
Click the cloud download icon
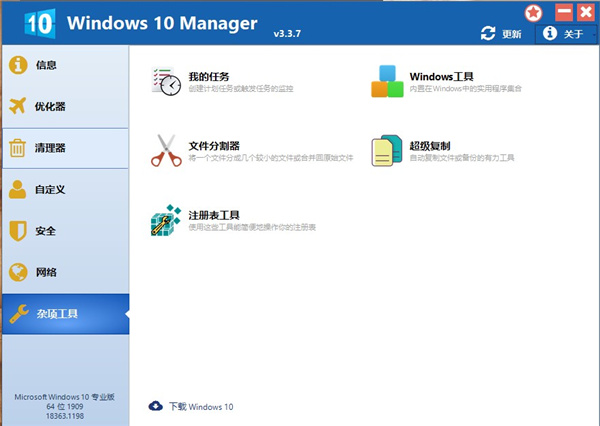(155, 406)
